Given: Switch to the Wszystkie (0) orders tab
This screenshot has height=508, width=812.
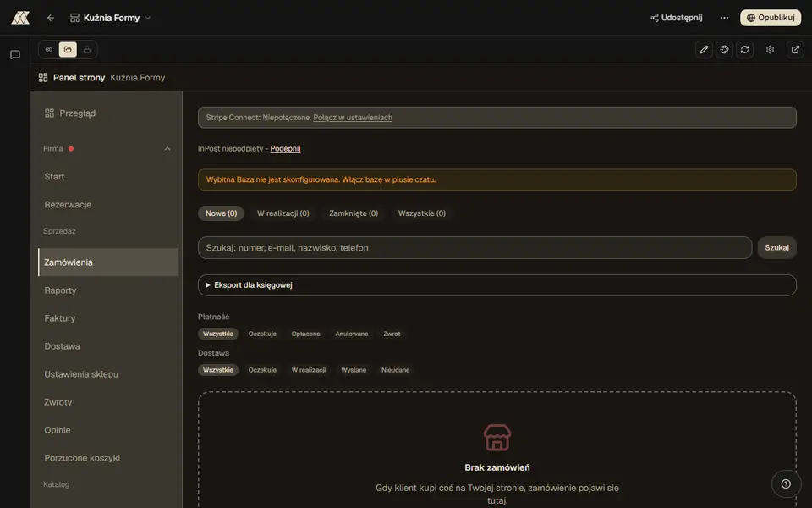Looking at the screenshot, I should pyautogui.click(x=421, y=213).
